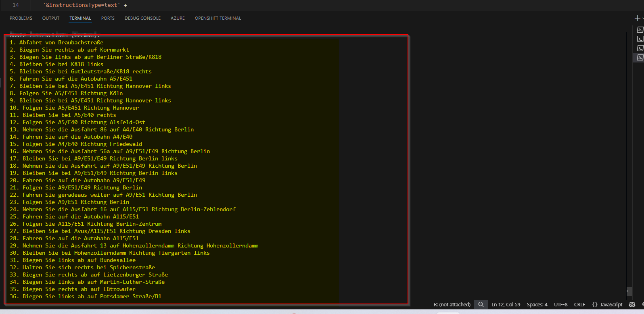Screen dimensions: 644x314
Task: Create a new terminal with plus icon
Action: point(637,18)
